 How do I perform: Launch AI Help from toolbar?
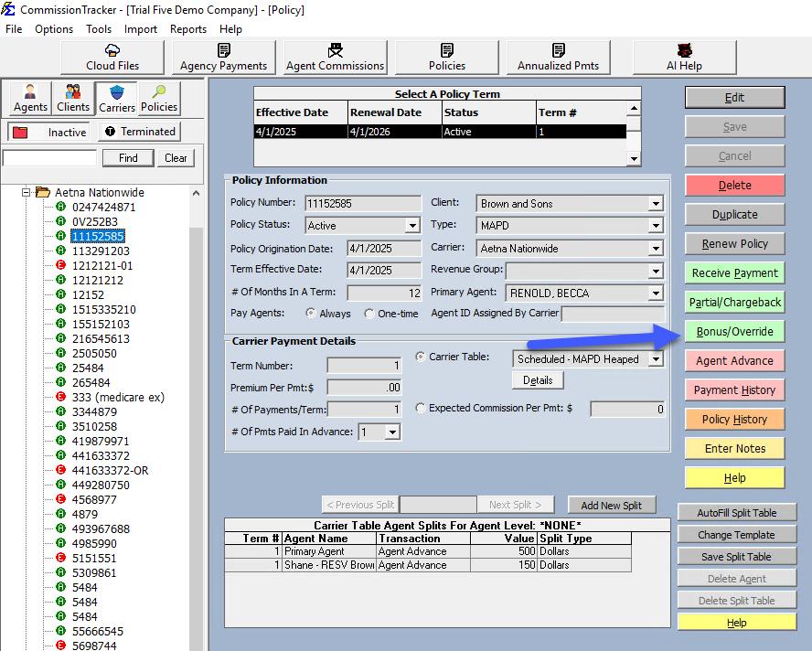(685, 57)
